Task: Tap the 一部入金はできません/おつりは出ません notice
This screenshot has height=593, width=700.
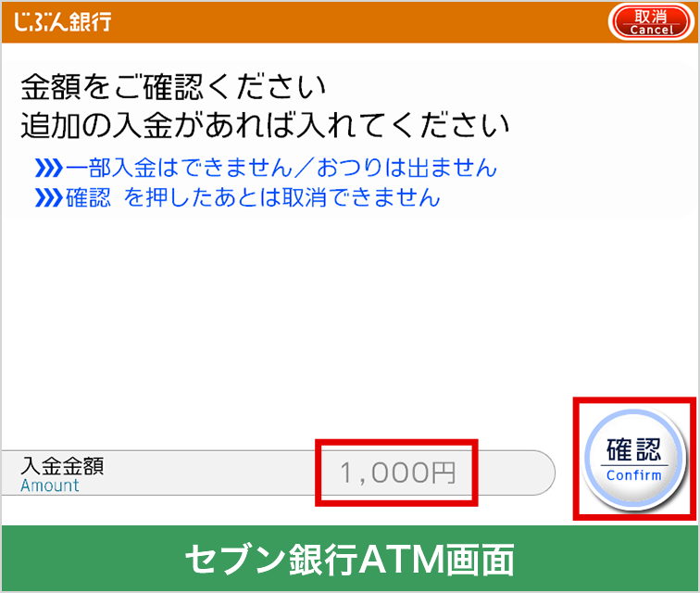Action: pos(281,168)
